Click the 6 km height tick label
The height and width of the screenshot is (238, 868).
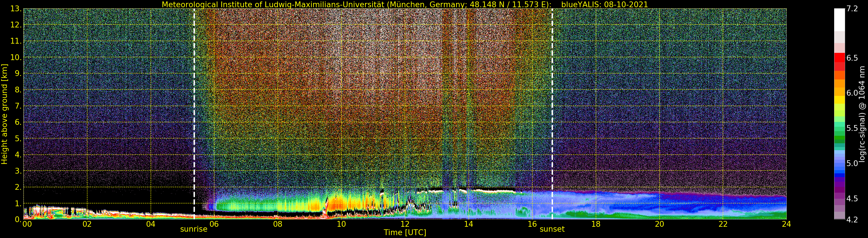coord(18,122)
